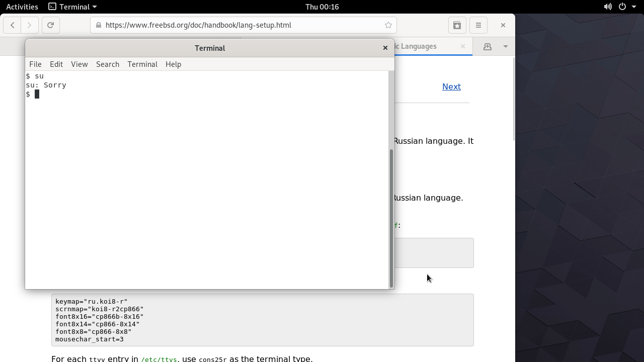Click the /etc/ttys text on page
This screenshot has height=362, width=644.
[x=159, y=359]
